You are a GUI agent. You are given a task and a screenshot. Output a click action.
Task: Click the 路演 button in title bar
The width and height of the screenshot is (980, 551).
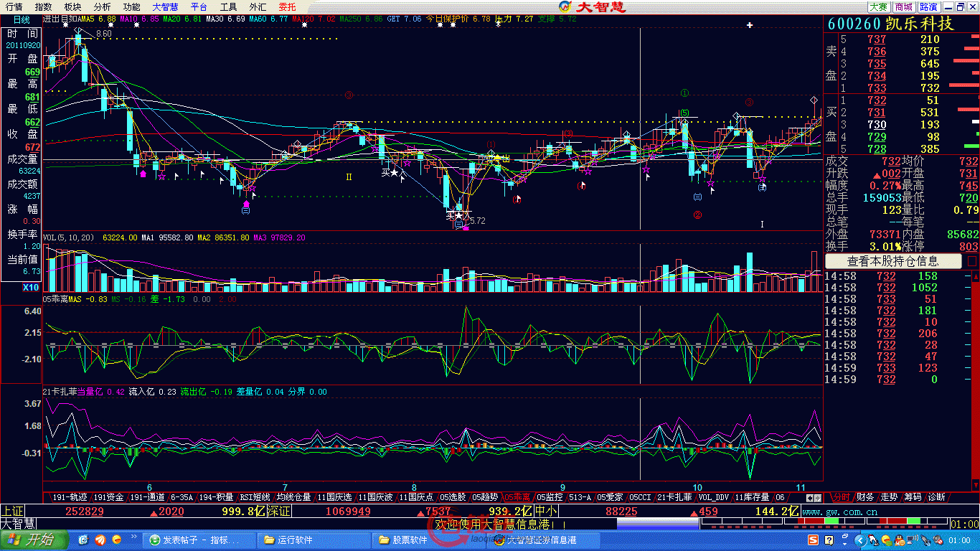point(928,6)
